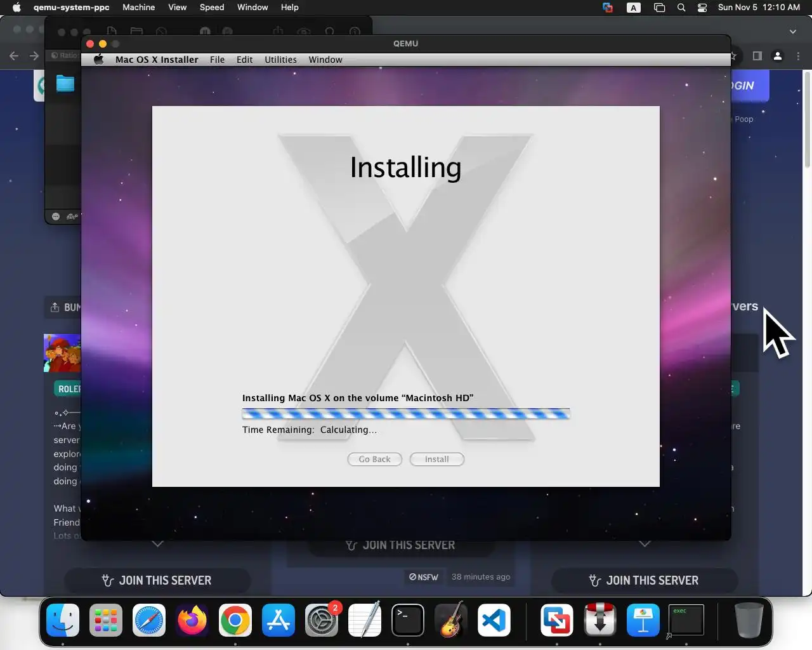
Task: Open the Help menu
Action: click(290, 8)
